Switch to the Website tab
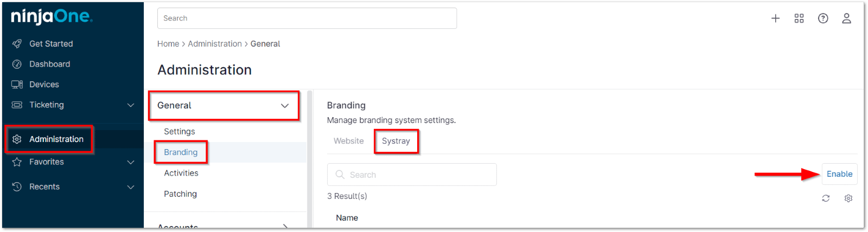 pos(348,141)
